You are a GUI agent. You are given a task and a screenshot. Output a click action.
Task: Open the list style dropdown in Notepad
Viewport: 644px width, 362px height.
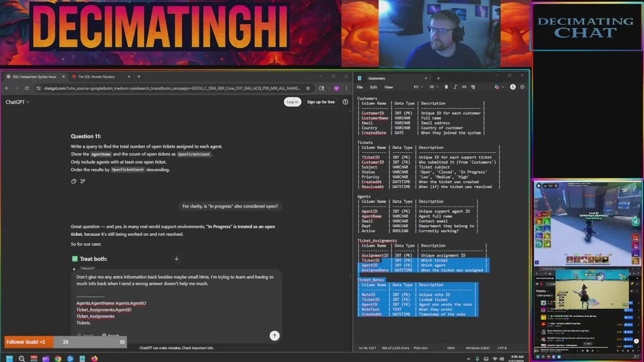pyautogui.click(x=433, y=87)
